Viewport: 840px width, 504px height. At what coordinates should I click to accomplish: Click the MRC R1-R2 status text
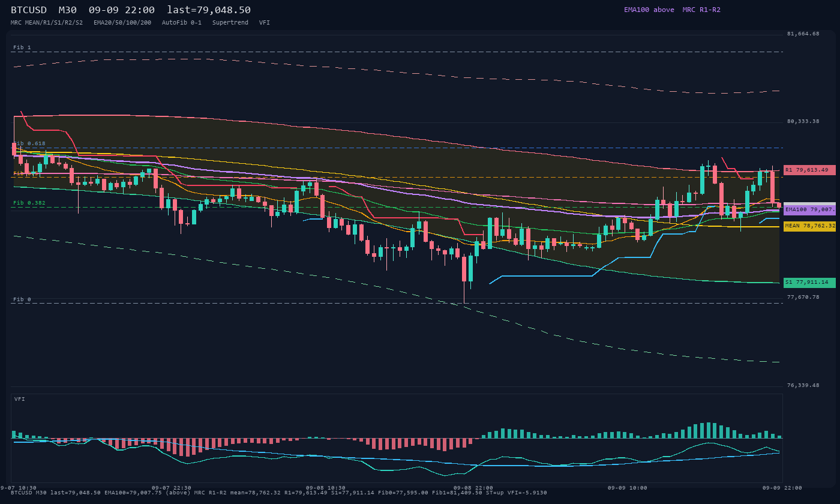pyautogui.click(x=701, y=10)
